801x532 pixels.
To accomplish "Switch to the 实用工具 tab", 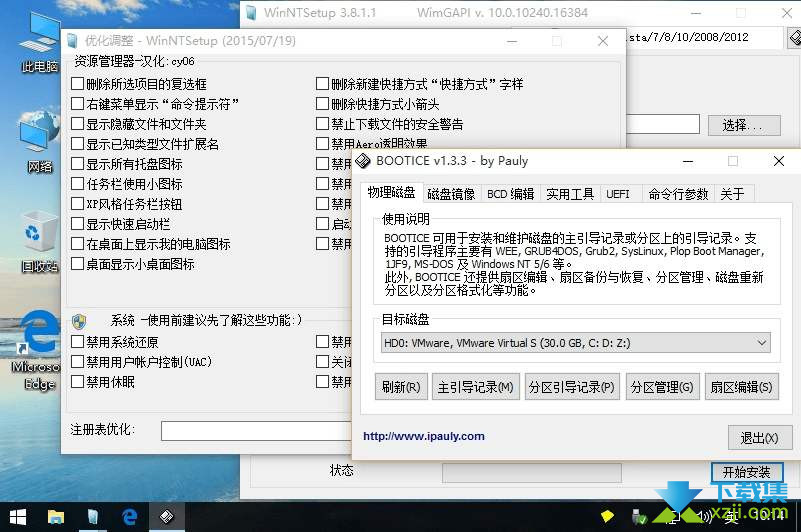I will point(570,194).
